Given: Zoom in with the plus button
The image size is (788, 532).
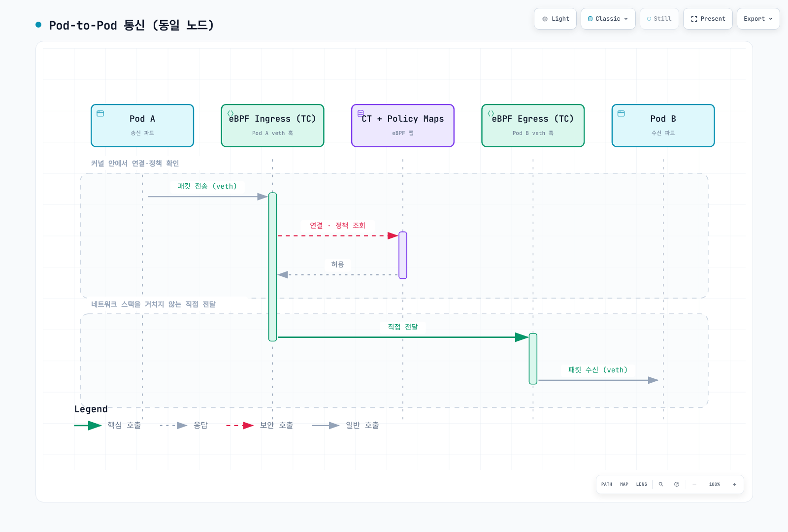Looking at the screenshot, I should (734, 484).
